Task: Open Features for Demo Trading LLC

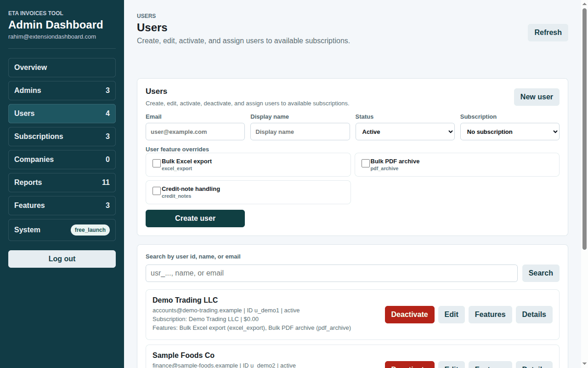Action: pyautogui.click(x=490, y=315)
